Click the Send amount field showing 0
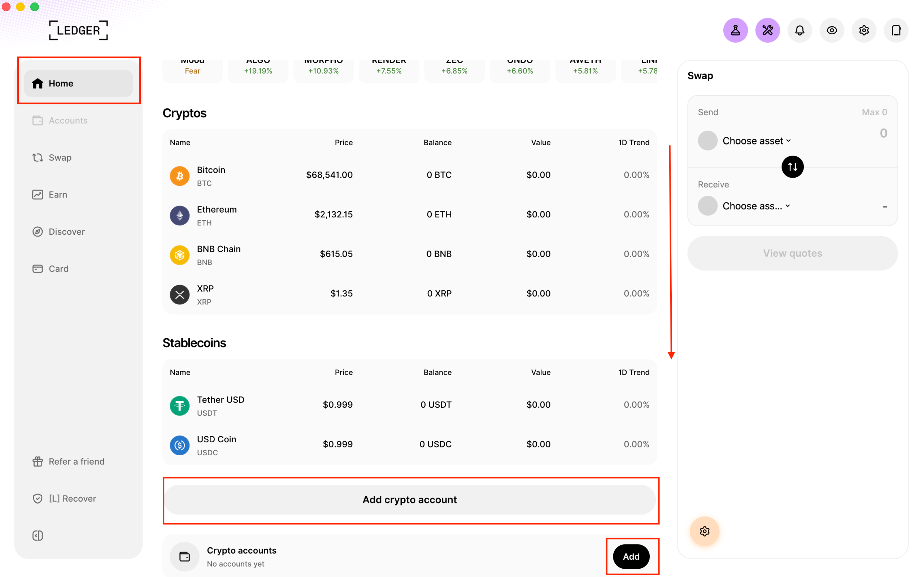This screenshot has height=577, width=924. tap(883, 133)
